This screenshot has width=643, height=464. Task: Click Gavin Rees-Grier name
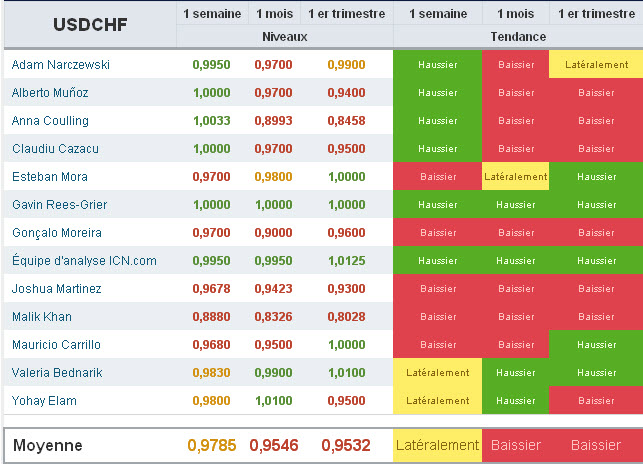[59, 205]
